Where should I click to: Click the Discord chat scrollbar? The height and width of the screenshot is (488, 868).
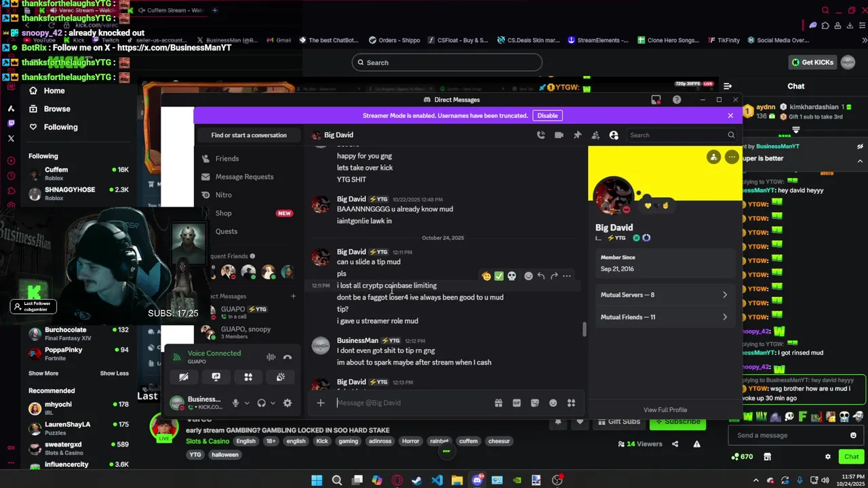pyautogui.click(x=584, y=329)
